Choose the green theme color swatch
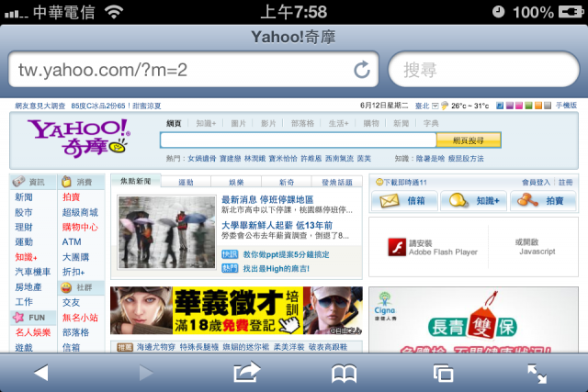The image size is (588, 392). click(x=529, y=106)
